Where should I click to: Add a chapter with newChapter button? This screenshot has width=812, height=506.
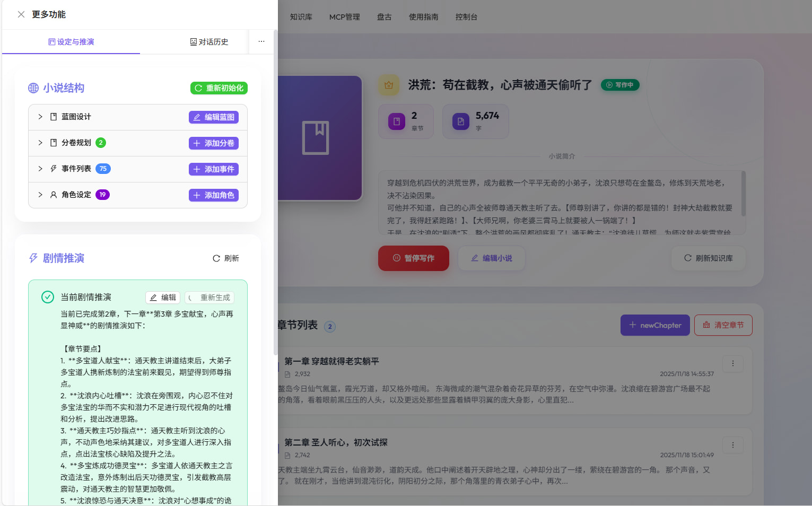[x=655, y=325]
